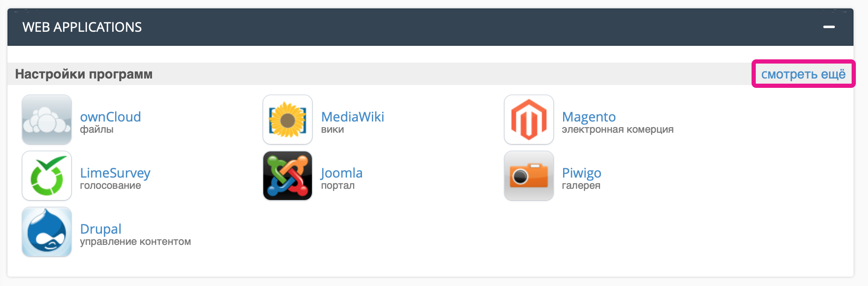Click the 'смотреть ещё' link
This screenshot has height=286, width=868.
coord(803,74)
